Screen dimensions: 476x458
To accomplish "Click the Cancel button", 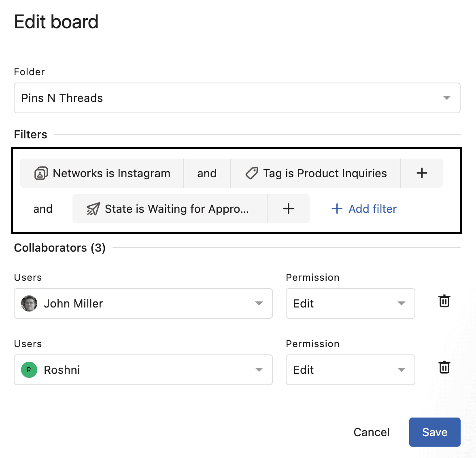I will pyautogui.click(x=371, y=432).
